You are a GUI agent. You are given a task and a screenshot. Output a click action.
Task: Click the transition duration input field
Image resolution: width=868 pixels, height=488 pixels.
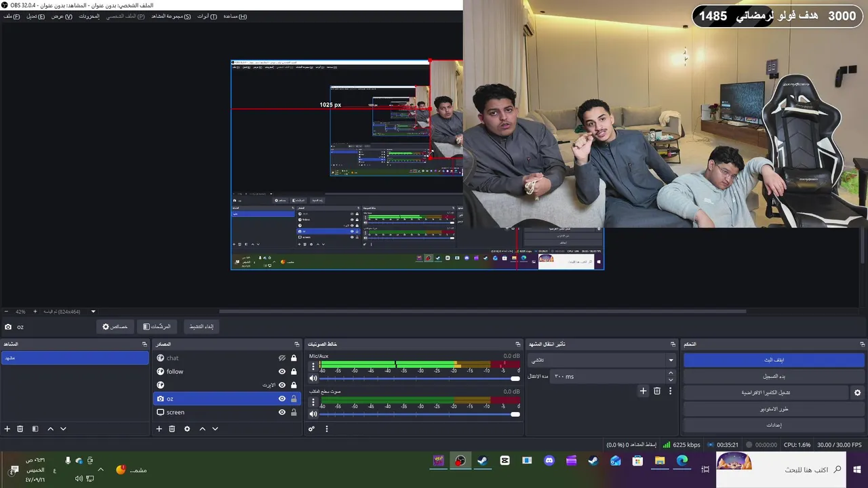[608, 376]
